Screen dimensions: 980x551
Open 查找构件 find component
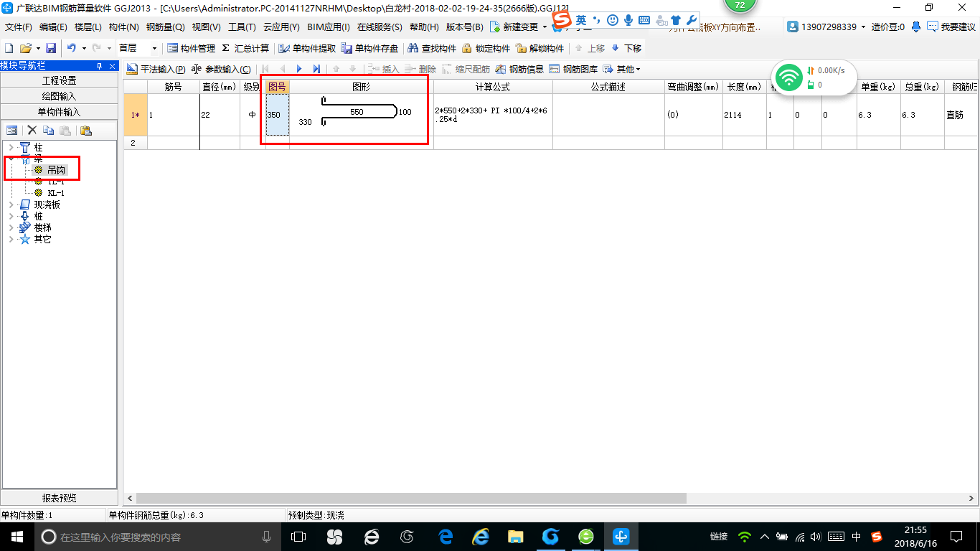click(x=432, y=48)
